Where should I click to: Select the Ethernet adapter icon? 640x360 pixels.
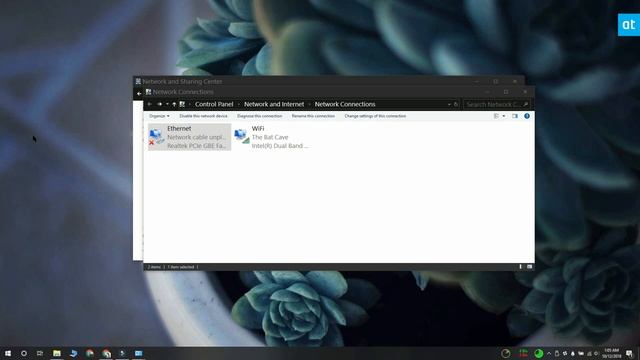(x=156, y=137)
